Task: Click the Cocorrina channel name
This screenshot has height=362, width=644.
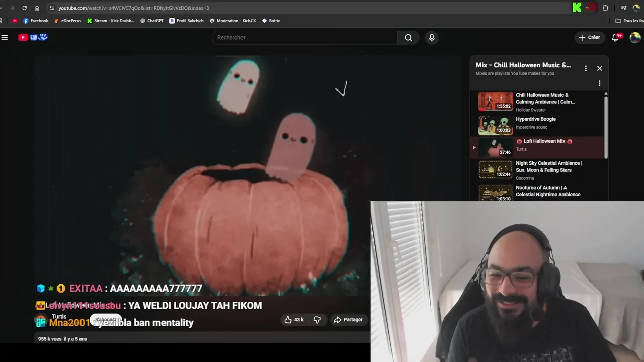Action: click(x=525, y=178)
